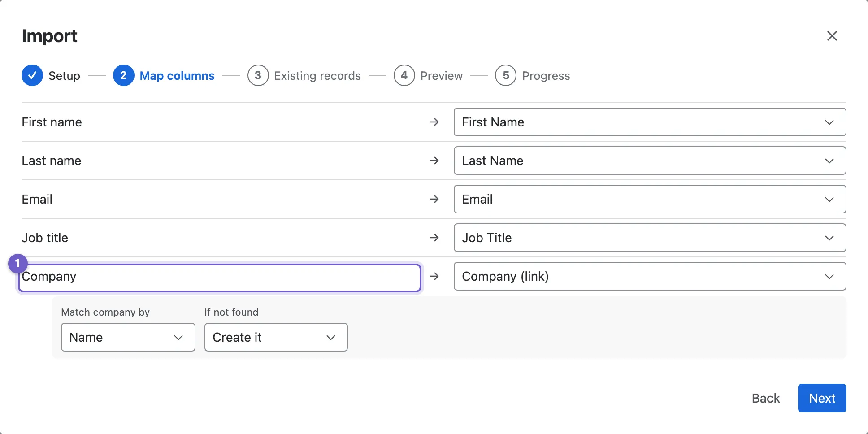Click the arrow icon in First name row
868x434 pixels.
[434, 122]
